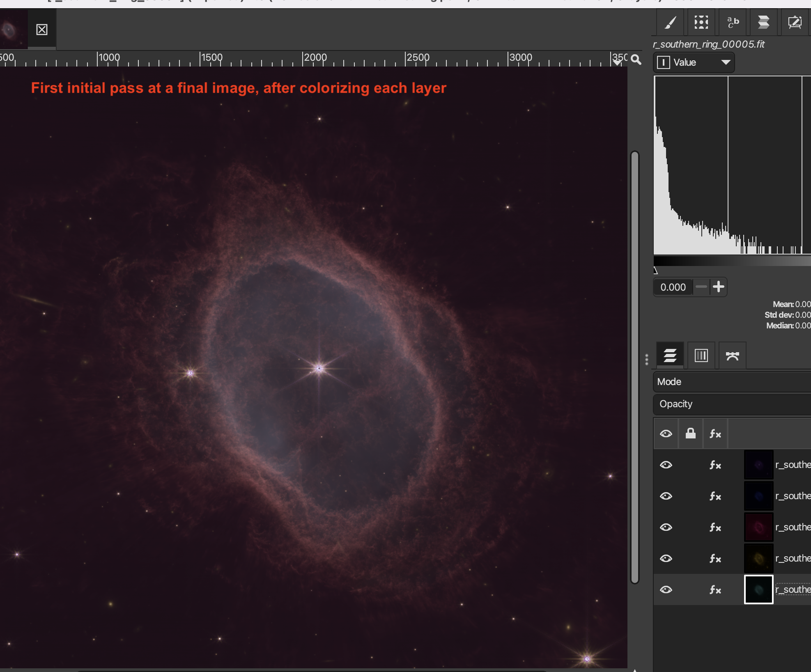Viewport: 811px width, 672px height.
Task: Open dock configuration three-dot handle
Action: click(647, 360)
